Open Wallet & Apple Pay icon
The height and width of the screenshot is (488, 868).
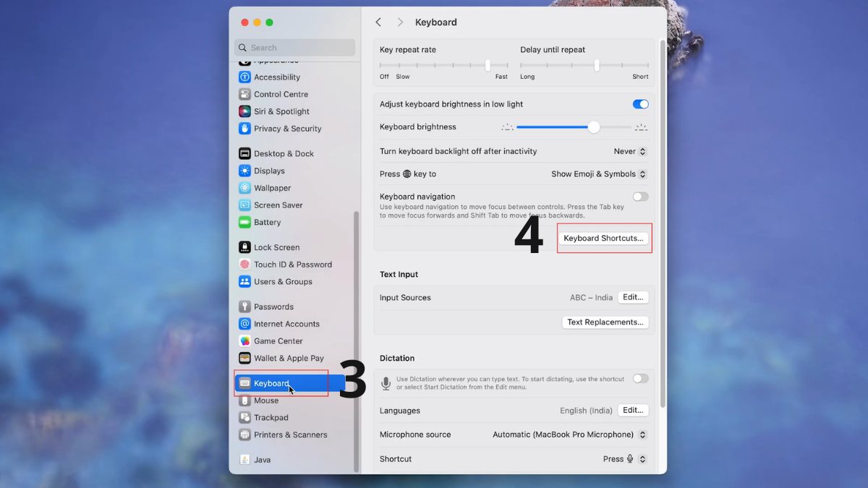244,359
